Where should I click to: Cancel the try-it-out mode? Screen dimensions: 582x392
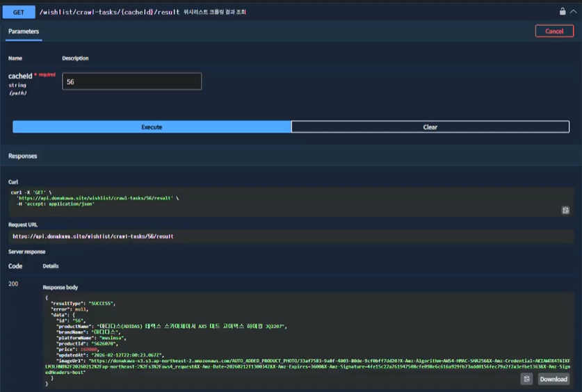coord(554,31)
